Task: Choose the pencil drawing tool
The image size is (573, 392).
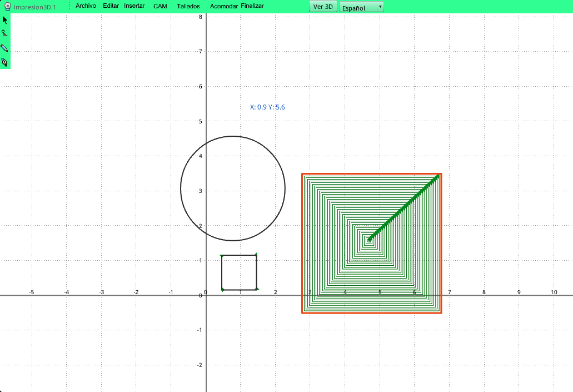Action: [5, 48]
